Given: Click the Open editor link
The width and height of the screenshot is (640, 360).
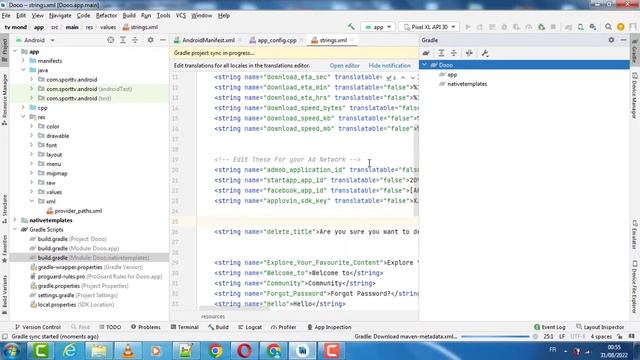Looking at the screenshot, I should [x=344, y=65].
